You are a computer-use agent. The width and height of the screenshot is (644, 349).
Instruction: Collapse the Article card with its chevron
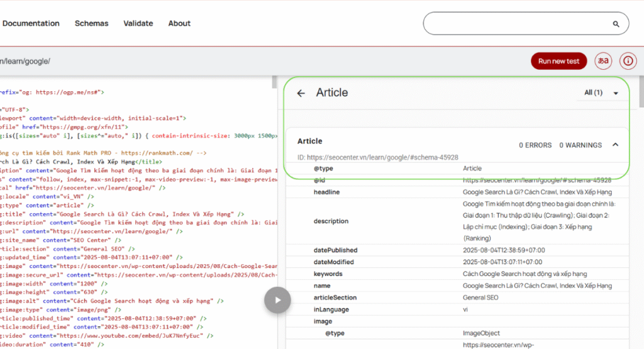615,145
